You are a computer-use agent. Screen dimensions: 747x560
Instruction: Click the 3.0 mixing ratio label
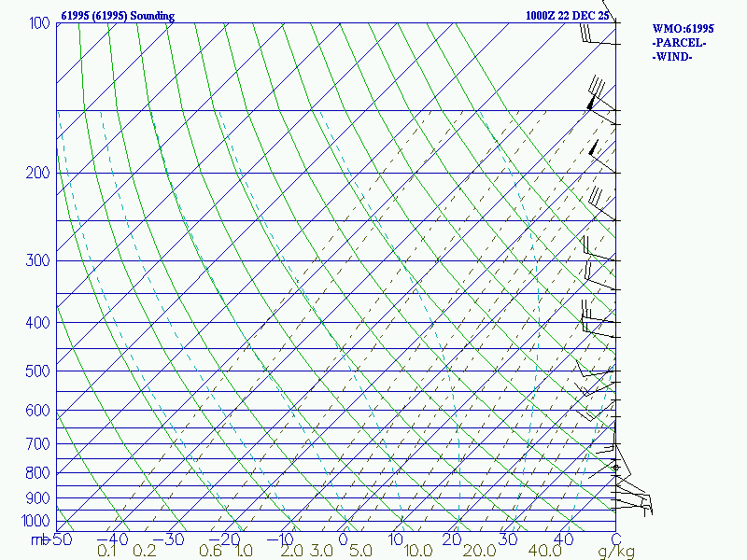pos(321,551)
